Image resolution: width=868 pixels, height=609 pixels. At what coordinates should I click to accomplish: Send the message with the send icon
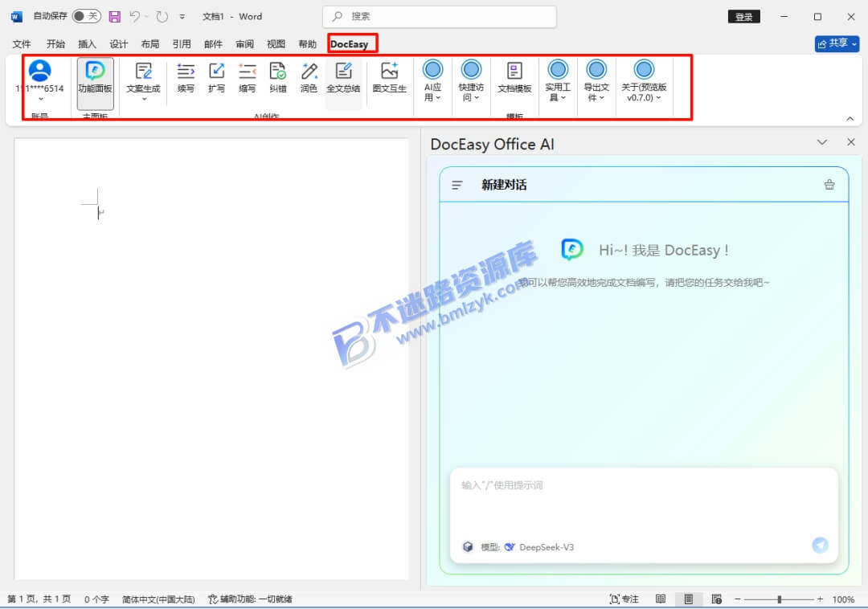pyautogui.click(x=820, y=545)
